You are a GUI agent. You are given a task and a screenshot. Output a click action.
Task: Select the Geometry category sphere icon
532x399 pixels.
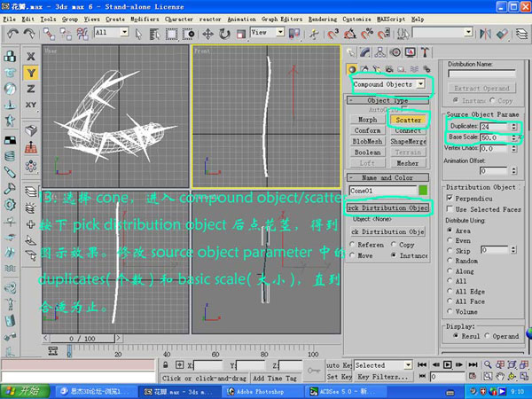pos(352,69)
